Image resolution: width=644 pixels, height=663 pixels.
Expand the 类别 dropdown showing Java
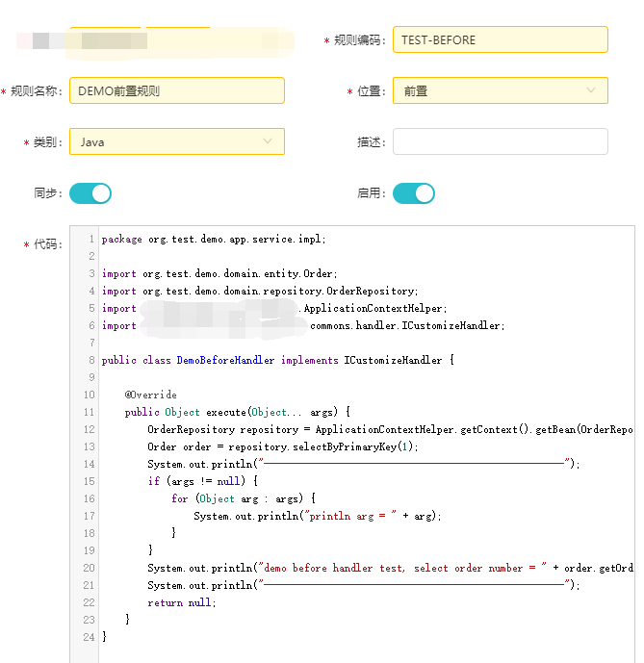coord(177,141)
